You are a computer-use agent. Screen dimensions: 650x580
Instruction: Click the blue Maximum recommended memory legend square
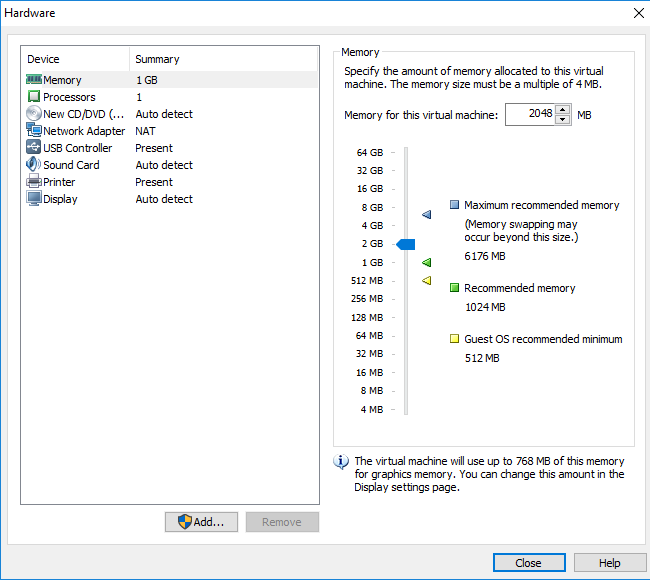coord(454,205)
